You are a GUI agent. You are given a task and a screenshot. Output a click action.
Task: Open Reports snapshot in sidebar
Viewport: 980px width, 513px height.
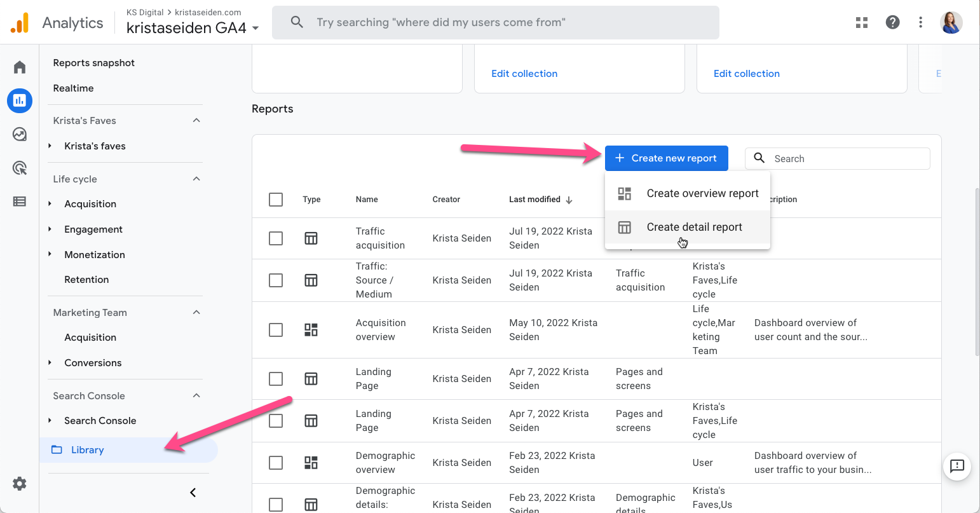pos(94,63)
